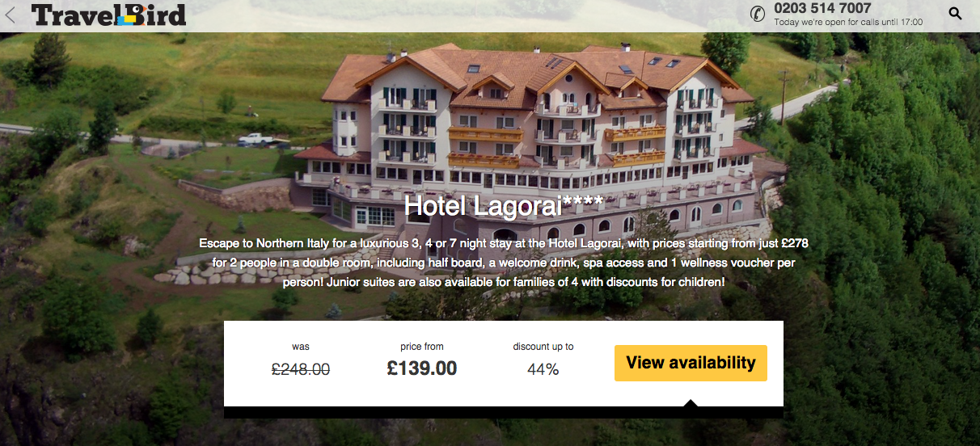Image resolution: width=980 pixels, height=446 pixels.
Task: Click the 44% discount value
Action: (543, 369)
